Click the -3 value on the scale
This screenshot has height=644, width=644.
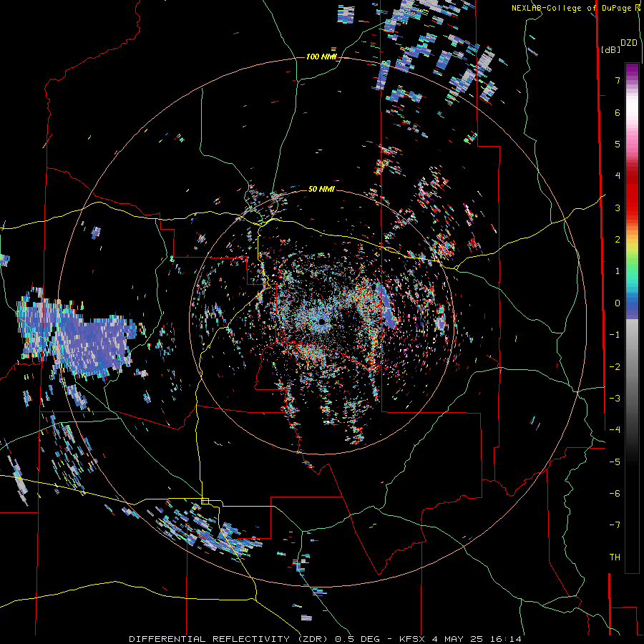click(x=615, y=399)
